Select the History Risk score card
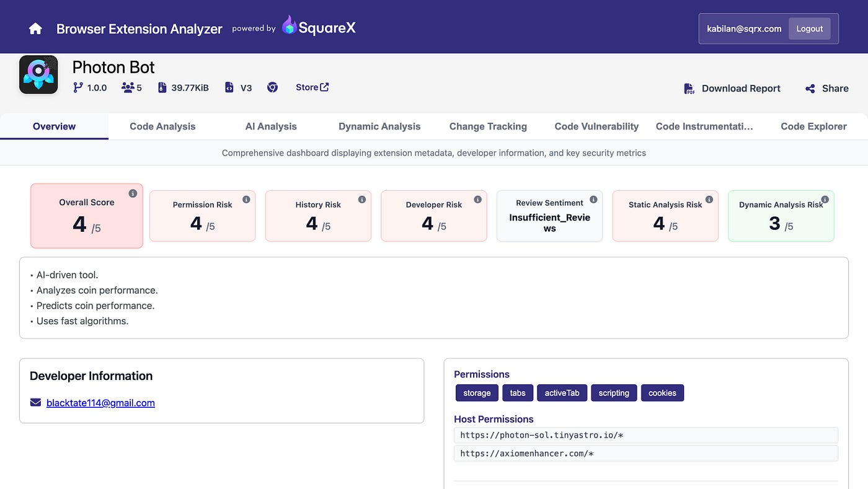The height and width of the screenshot is (489, 868). [318, 216]
